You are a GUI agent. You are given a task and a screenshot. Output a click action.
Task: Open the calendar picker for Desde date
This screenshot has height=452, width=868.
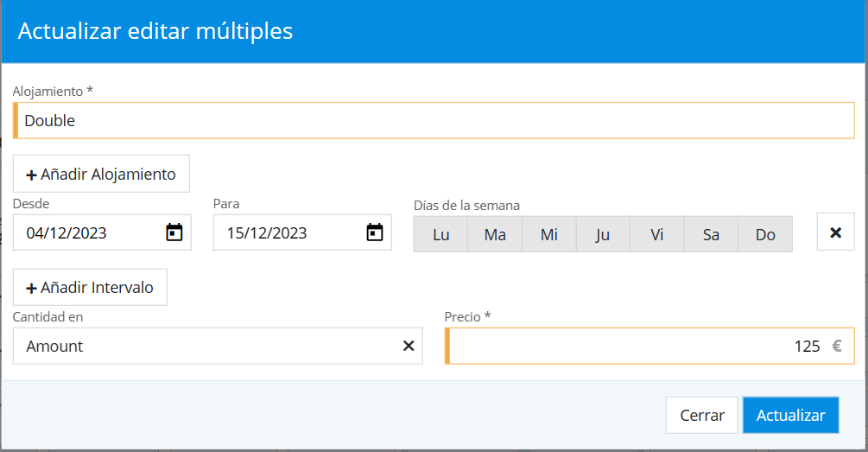pyautogui.click(x=174, y=232)
